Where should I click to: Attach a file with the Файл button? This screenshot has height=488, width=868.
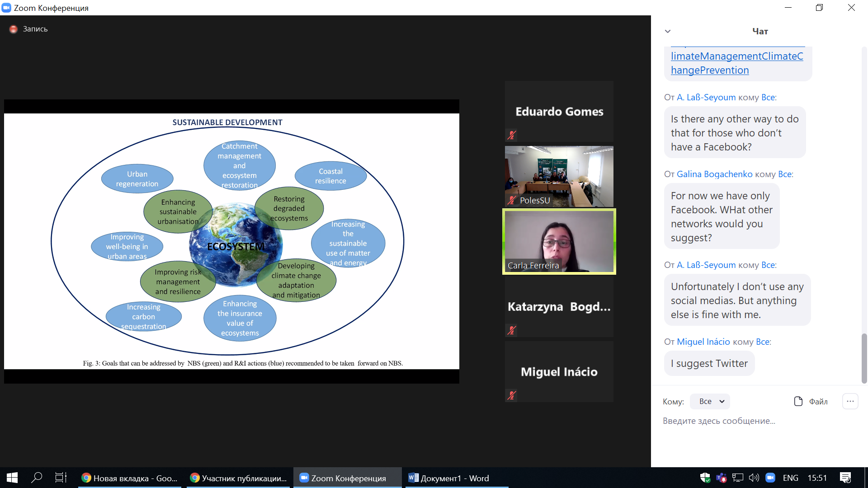click(811, 401)
